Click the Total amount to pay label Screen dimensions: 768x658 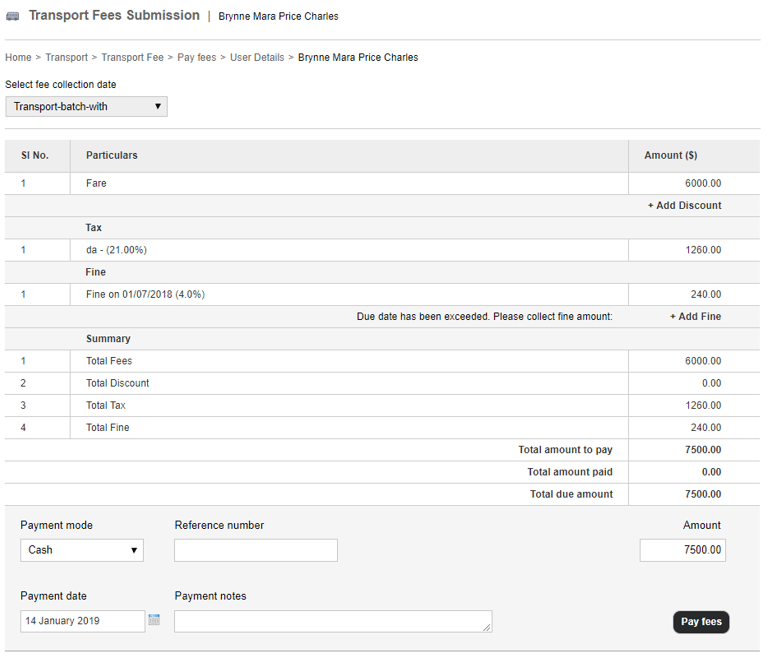[565, 450]
